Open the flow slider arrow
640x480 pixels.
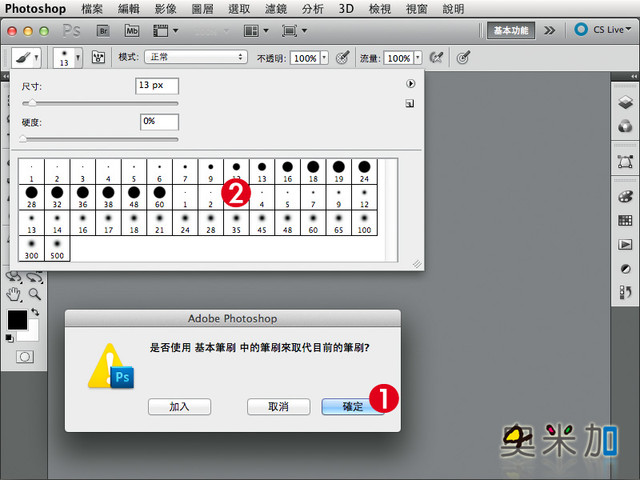click(x=418, y=58)
